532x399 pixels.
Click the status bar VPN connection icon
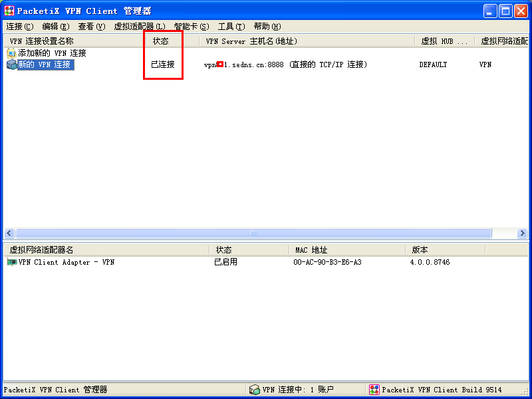coord(254,390)
